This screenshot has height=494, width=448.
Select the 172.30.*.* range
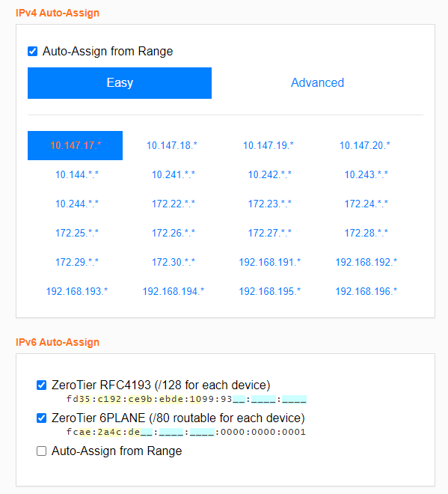[174, 262]
